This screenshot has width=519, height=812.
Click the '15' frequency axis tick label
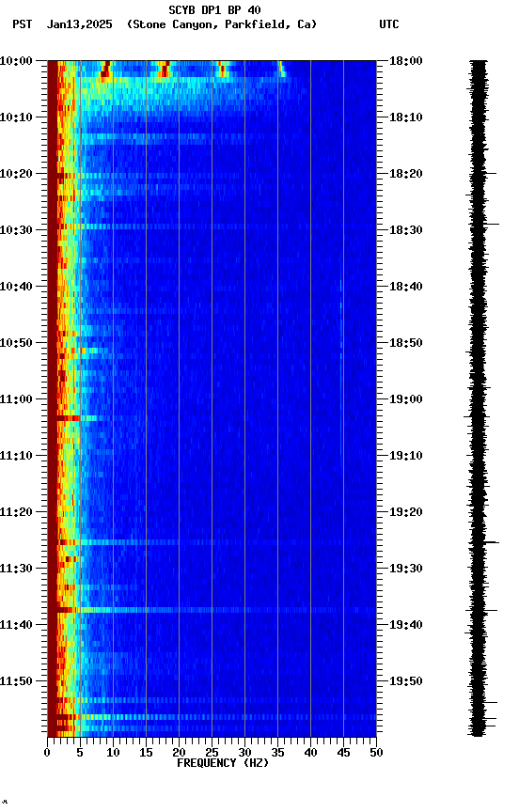(x=146, y=753)
